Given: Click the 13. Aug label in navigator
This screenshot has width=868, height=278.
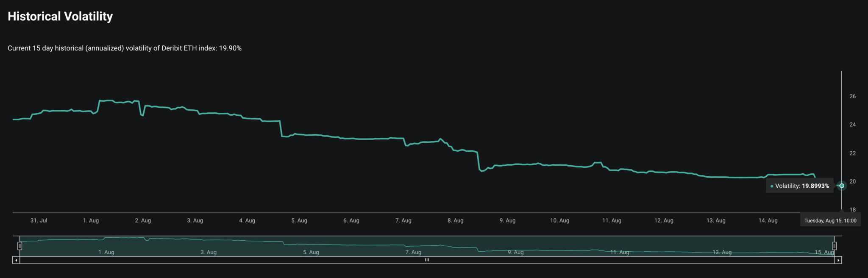Looking at the screenshot, I should pyautogui.click(x=722, y=252).
